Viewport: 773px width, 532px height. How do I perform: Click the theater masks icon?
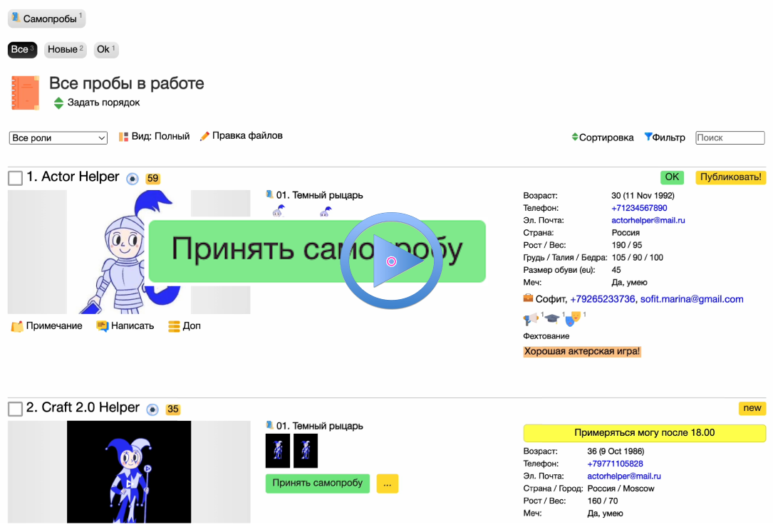[x=573, y=319]
